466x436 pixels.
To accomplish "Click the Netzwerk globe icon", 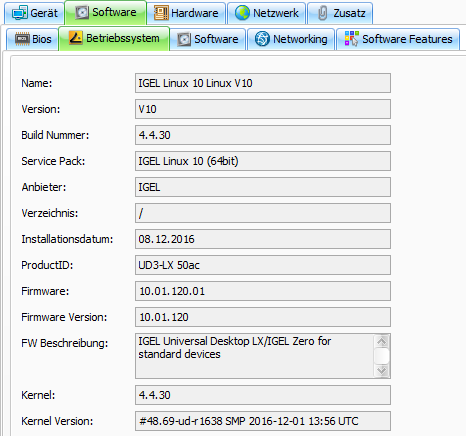I will [242, 13].
